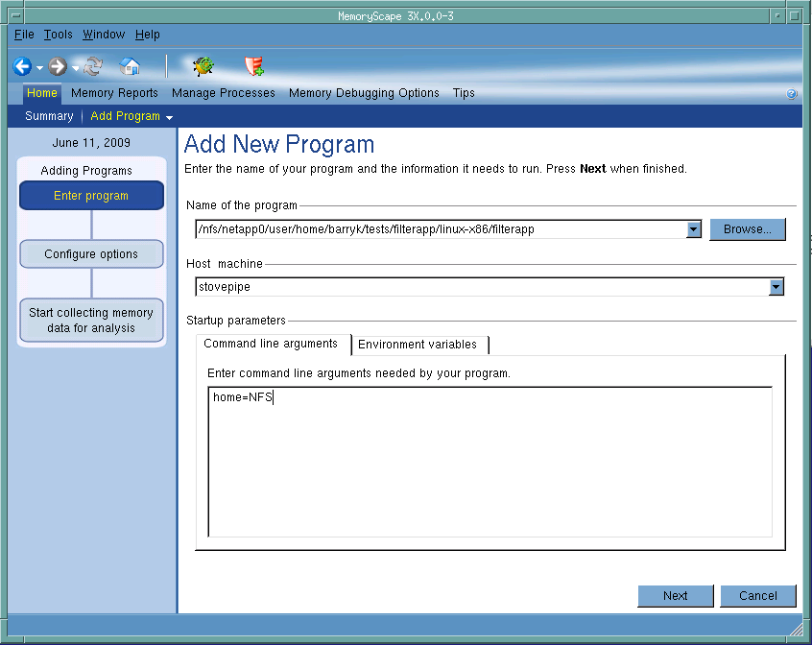This screenshot has height=645, width=812.
Task: Click the blue Back arrow icon
Action: pos(22,67)
